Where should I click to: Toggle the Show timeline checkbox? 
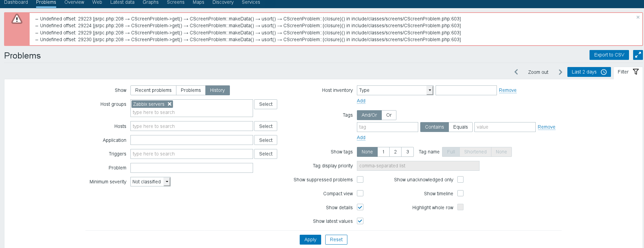[x=460, y=194]
